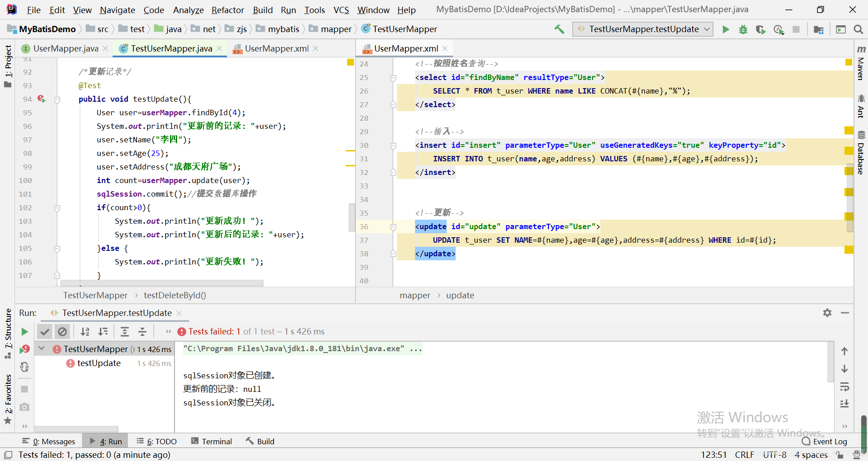Fold select tag at line 25
The image size is (868, 461).
click(393, 78)
